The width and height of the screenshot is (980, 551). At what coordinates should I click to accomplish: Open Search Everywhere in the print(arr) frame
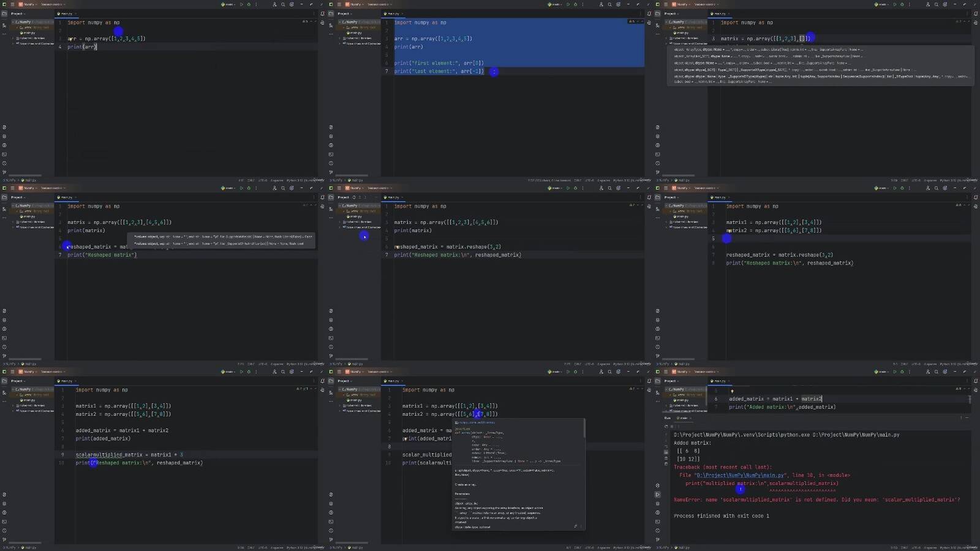click(x=283, y=4)
